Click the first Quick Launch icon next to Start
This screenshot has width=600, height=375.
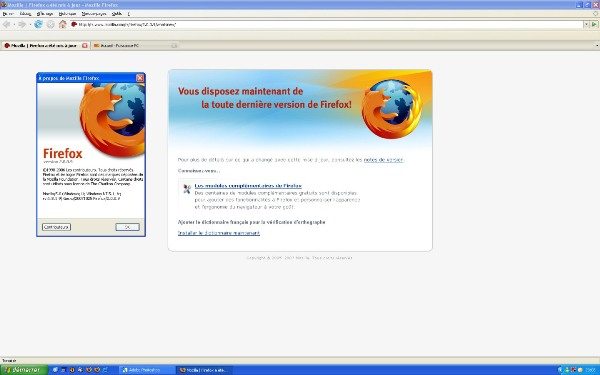pos(55,370)
